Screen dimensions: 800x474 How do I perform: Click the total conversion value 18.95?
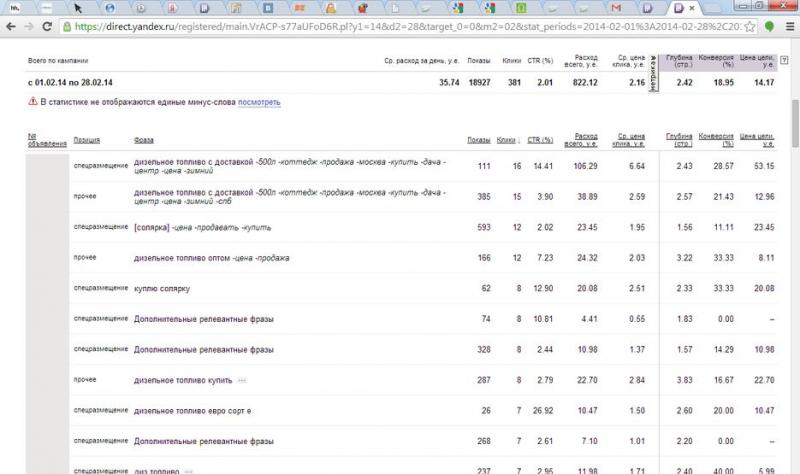point(723,82)
